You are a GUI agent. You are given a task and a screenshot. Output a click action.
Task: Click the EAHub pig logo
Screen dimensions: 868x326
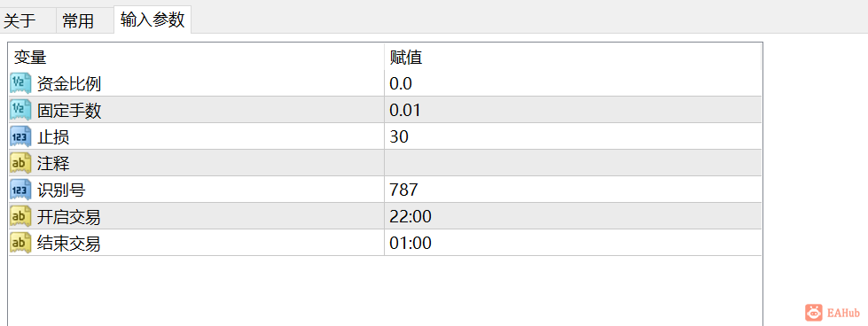pyautogui.click(x=813, y=312)
